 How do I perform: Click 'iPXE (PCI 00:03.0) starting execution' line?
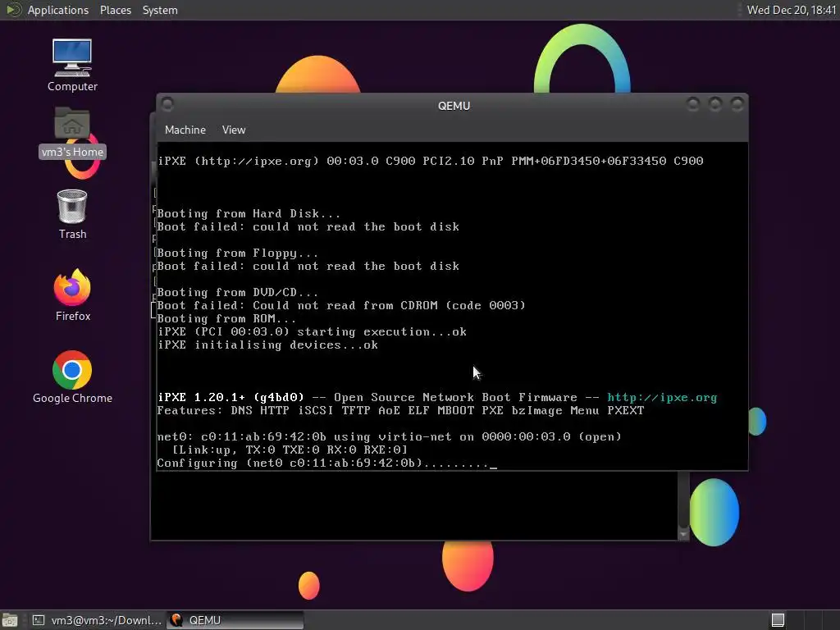313,332
